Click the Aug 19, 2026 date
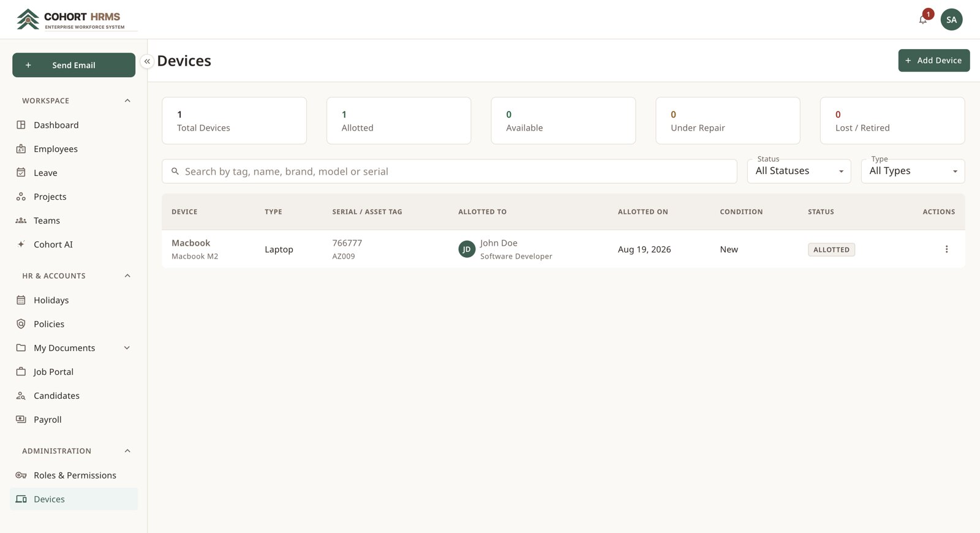 point(644,249)
